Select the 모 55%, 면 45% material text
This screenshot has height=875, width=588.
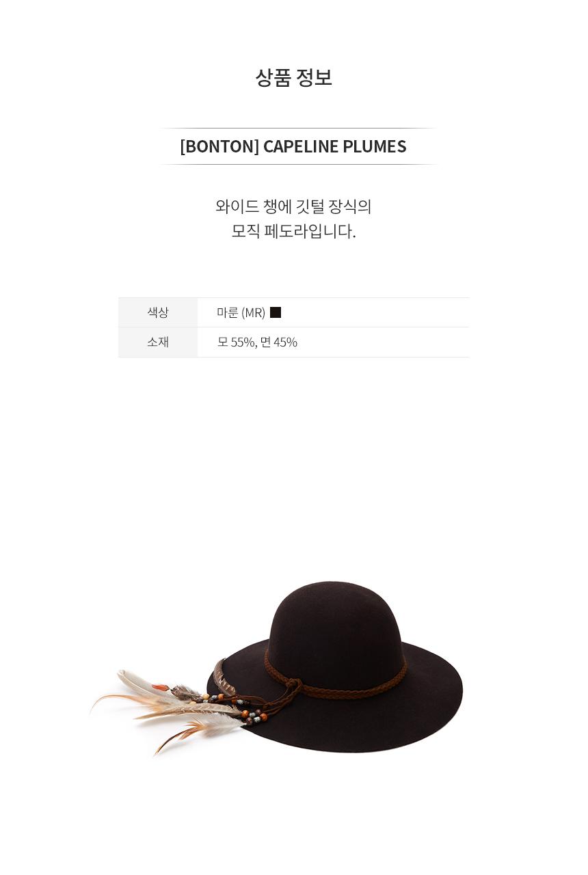coord(257,342)
